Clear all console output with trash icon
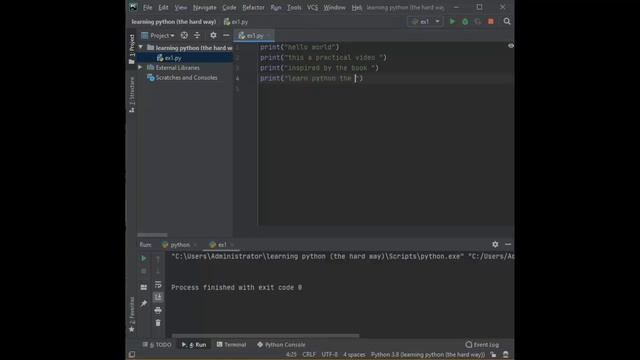The height and width of the screenshot is (360, 640). tap(158, 323)
